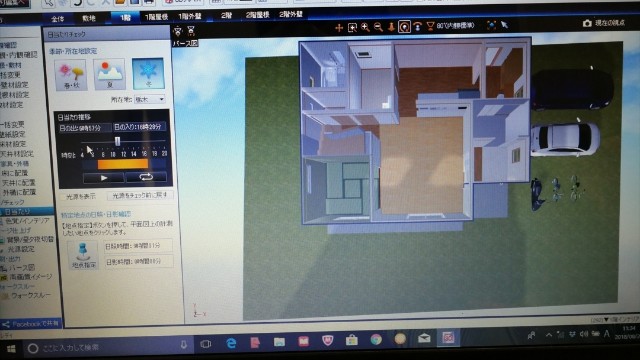The image size is (640, 360).
Task: Open Microsoft Edge from the taskbar
Action: pos(231,343)
